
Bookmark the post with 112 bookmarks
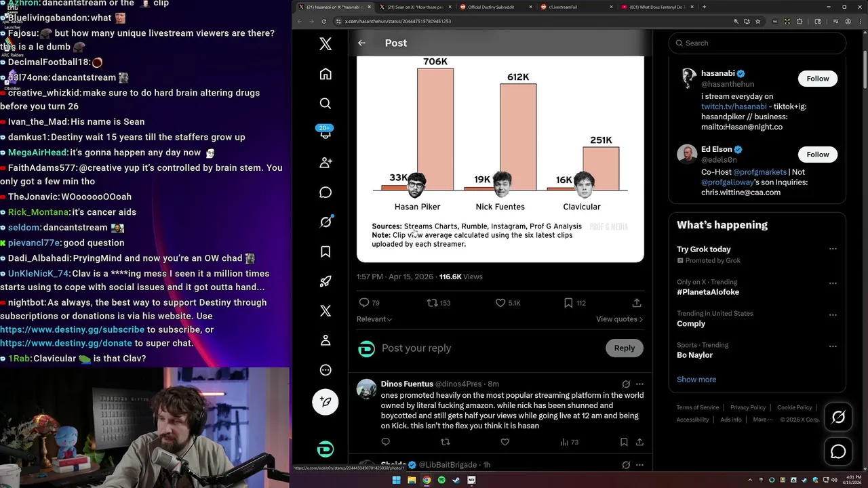(x=574, y=303)
